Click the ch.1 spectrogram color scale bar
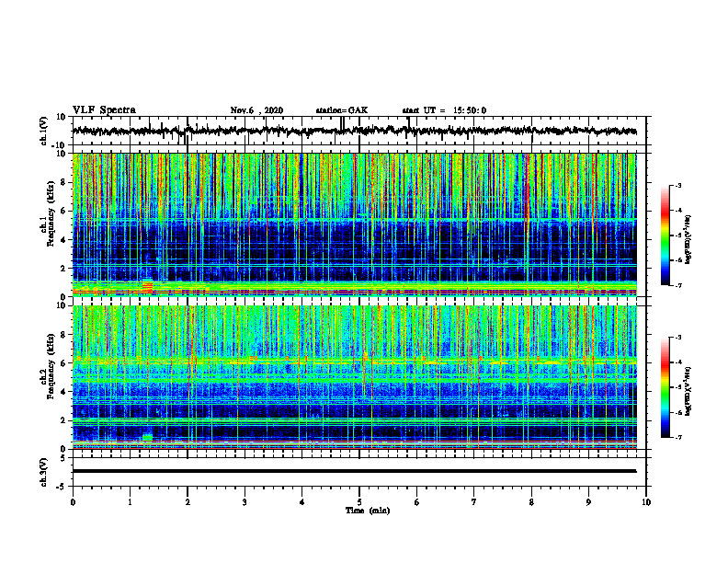 [x=665, y=235]
